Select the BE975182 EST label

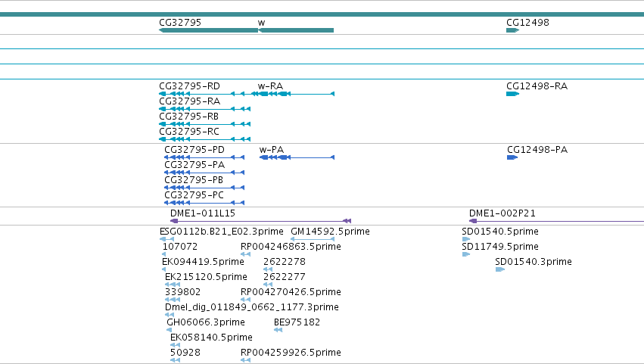coord(297,322)
